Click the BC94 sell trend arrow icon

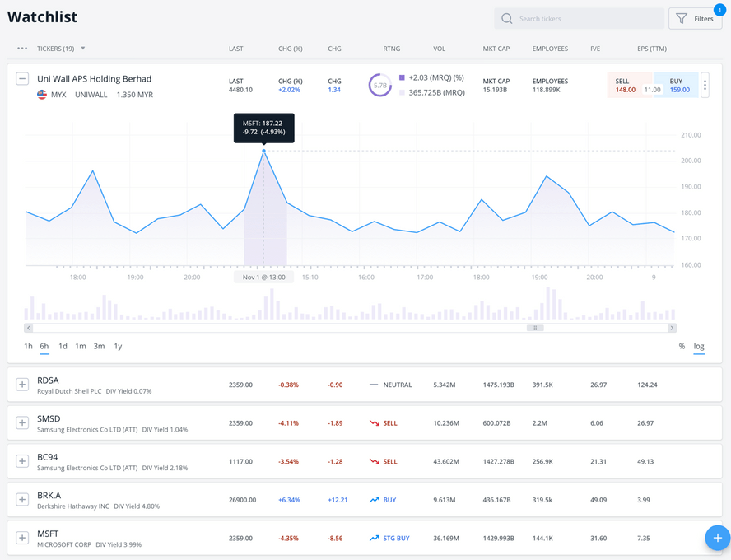[374, 461]
